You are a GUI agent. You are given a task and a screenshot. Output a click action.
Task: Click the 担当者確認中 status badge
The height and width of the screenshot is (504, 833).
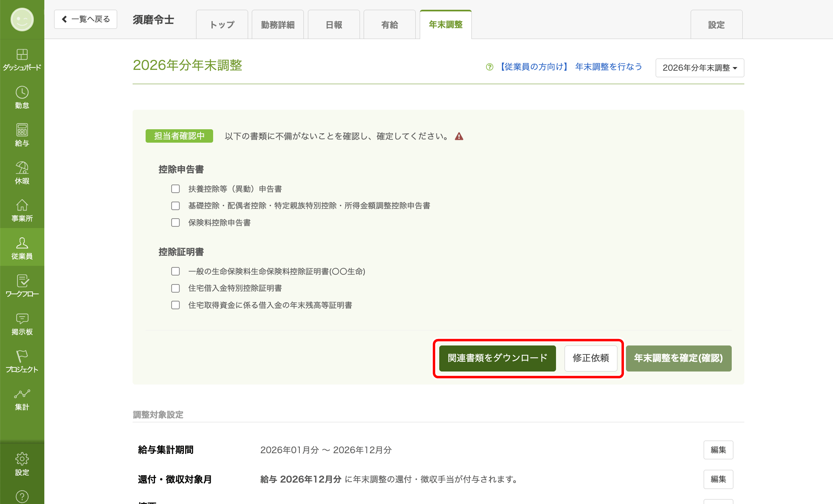click(x=179, y=136)
